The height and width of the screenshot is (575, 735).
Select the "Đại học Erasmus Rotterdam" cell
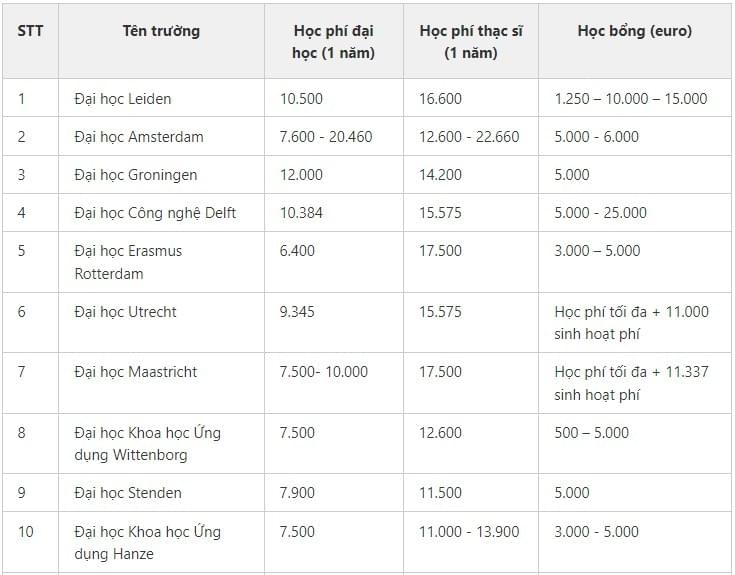click(x=128, y=262)
